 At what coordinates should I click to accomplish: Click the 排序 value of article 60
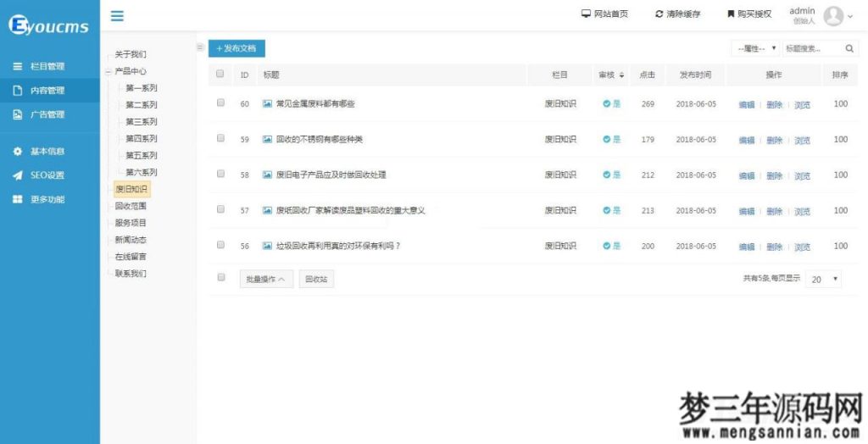coord(840,103)
